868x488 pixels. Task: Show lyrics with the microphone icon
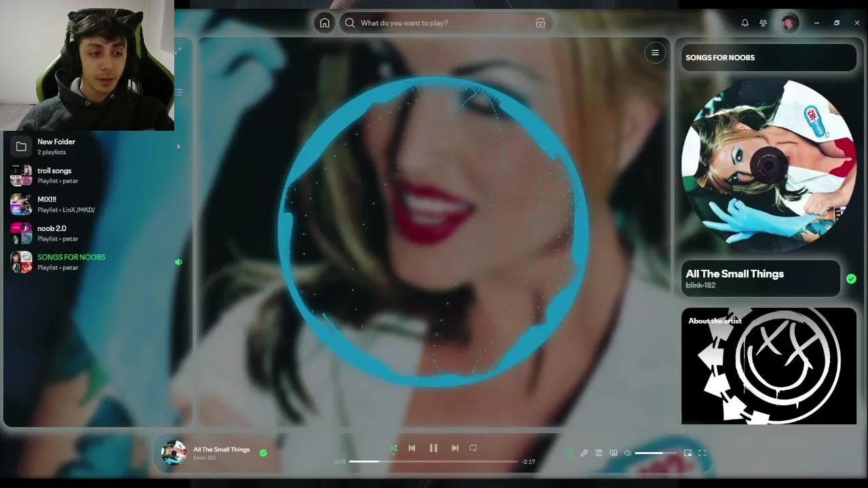pyautogui.click(x=584, y=453)
